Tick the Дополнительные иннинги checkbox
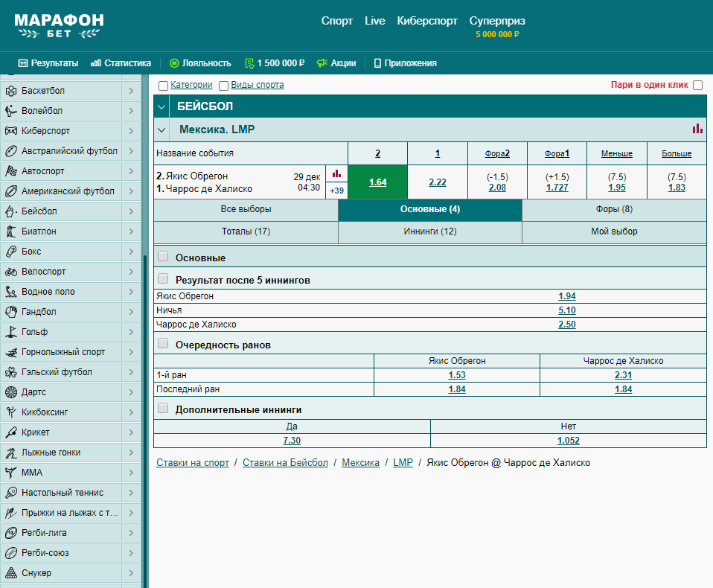The width and height of the screenshot is (713, 588). pos(163,409)
